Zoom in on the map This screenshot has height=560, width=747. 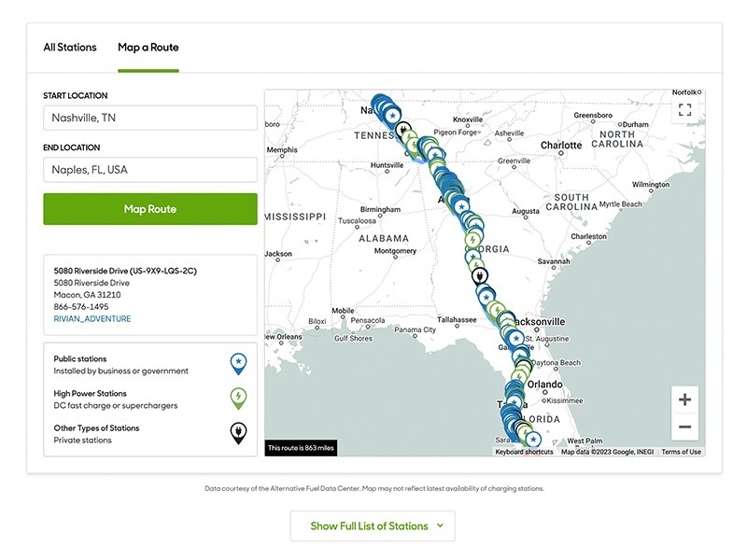coord(684,399)
